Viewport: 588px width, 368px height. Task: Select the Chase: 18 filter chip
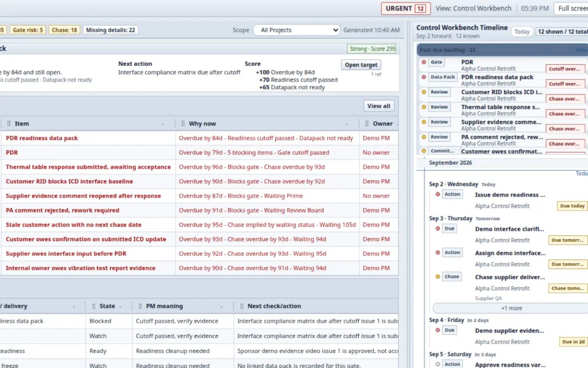pyautogui.click(x=64, y=30)
